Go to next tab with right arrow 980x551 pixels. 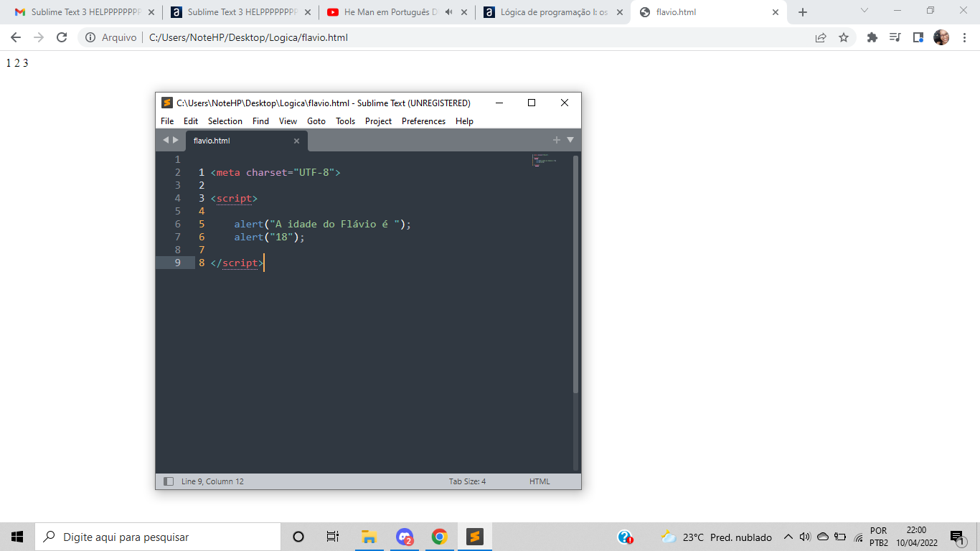click(x=175, y=140)
